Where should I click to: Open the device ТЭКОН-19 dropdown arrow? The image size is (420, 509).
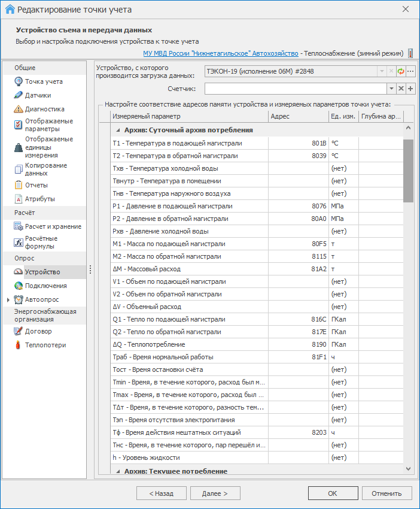[x=382, y=71]
